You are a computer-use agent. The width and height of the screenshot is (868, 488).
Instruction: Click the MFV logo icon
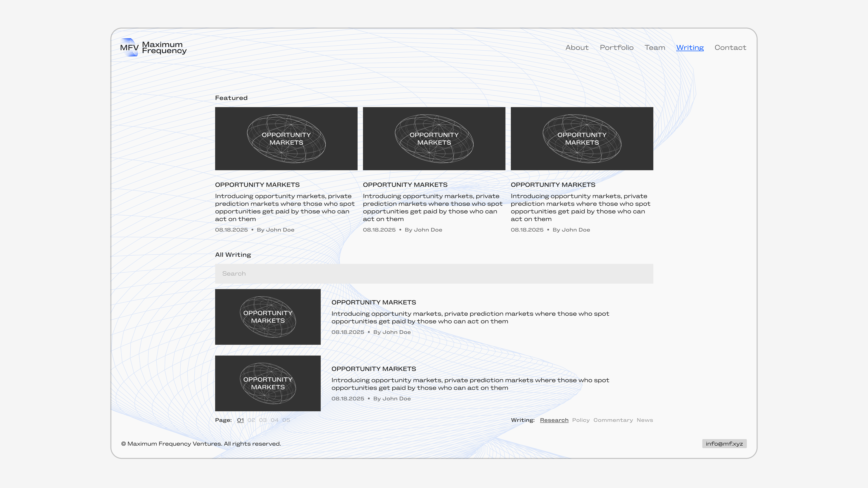[129, 47]
